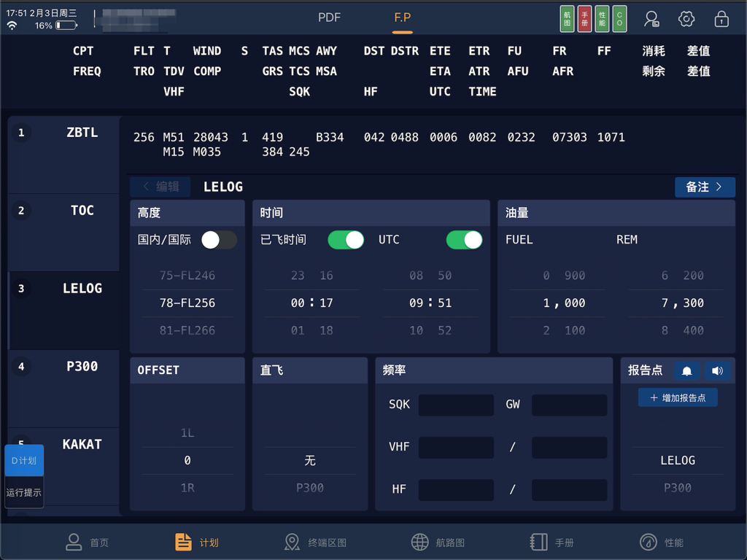Open the user account icon
The width and height of the screenshot is (747, 560).
click(651, 18)
